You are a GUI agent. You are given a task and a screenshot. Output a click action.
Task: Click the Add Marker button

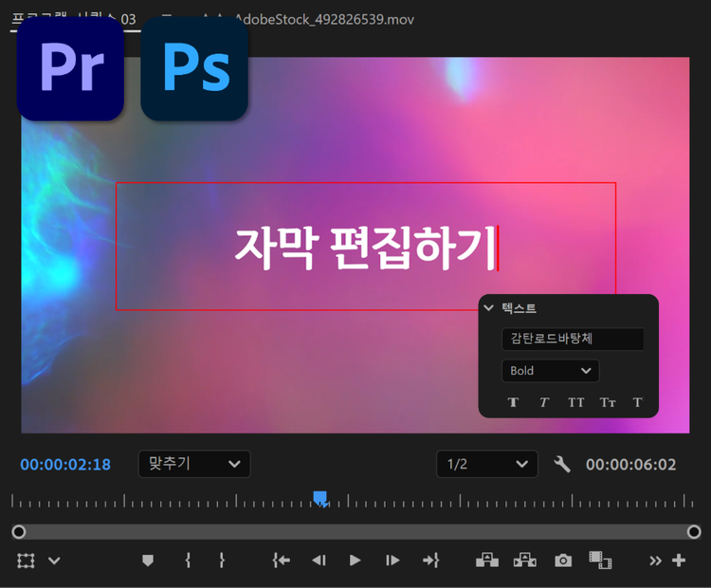click(148, 560)
